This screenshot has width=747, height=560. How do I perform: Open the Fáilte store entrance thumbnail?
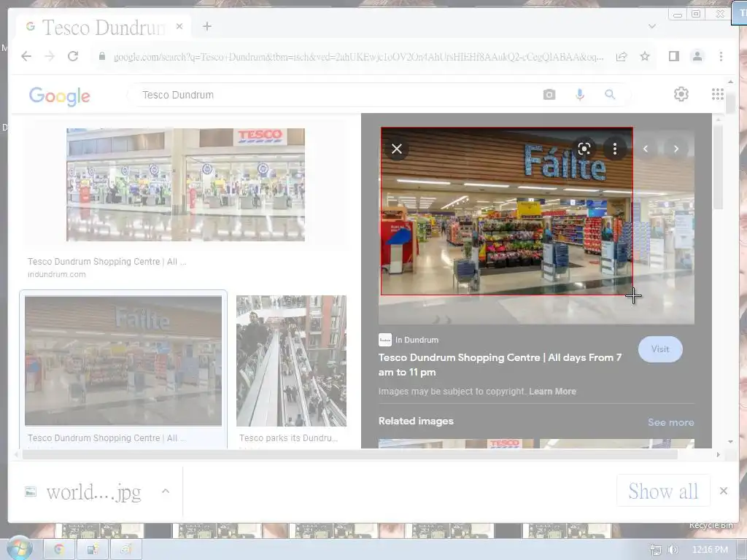click(x=123, y=360)
